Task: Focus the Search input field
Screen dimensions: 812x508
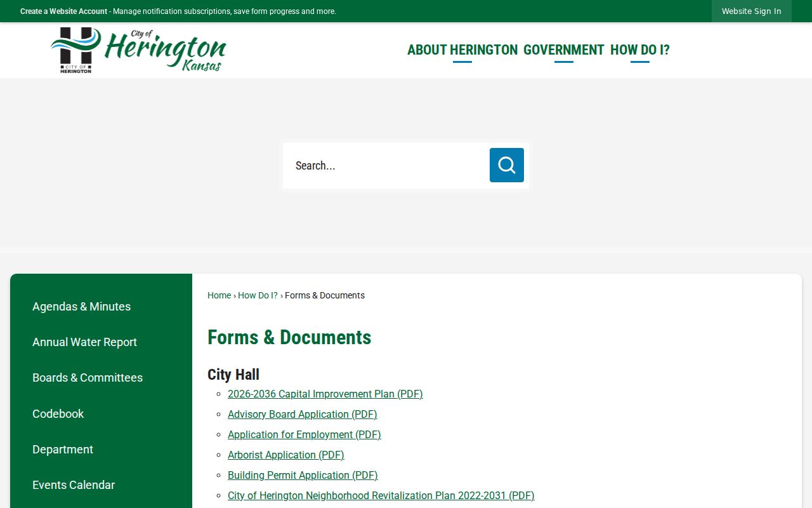Action: [386, 166]
